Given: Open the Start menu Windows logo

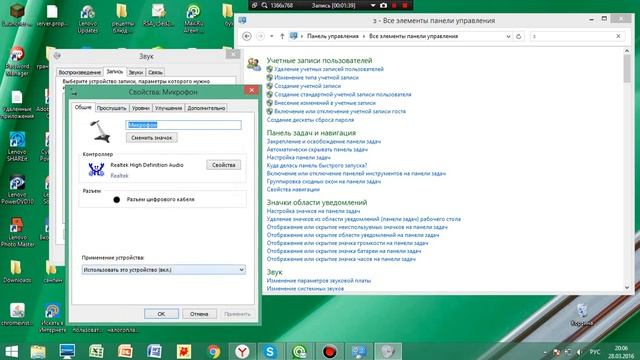Looking at the screenshot, I should pos(11,351).
